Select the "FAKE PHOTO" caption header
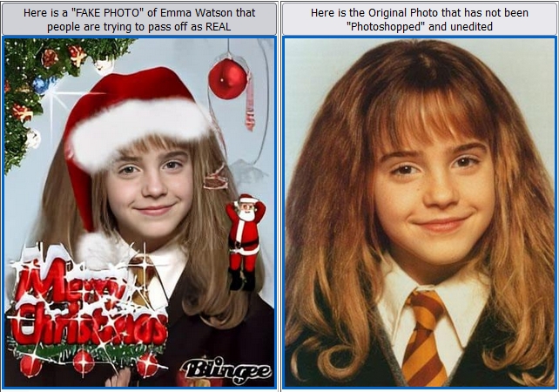This screenshot has height=392, width=559. pyautogui.click(x=139, y=19)
